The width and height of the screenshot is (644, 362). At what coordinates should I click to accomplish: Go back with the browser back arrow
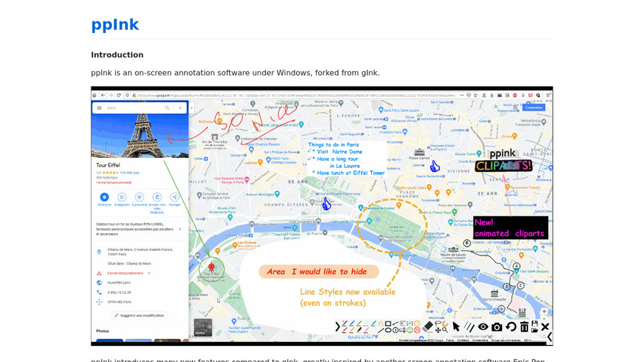pyautogui.click(x=103, y=95)
